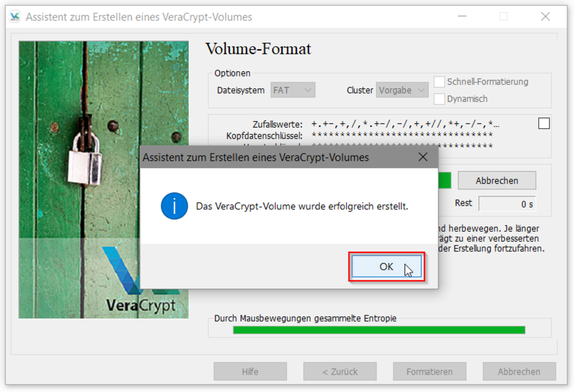
Task: Enable the Schnell-Formatierung checkbox
Action: coord(439,82)
